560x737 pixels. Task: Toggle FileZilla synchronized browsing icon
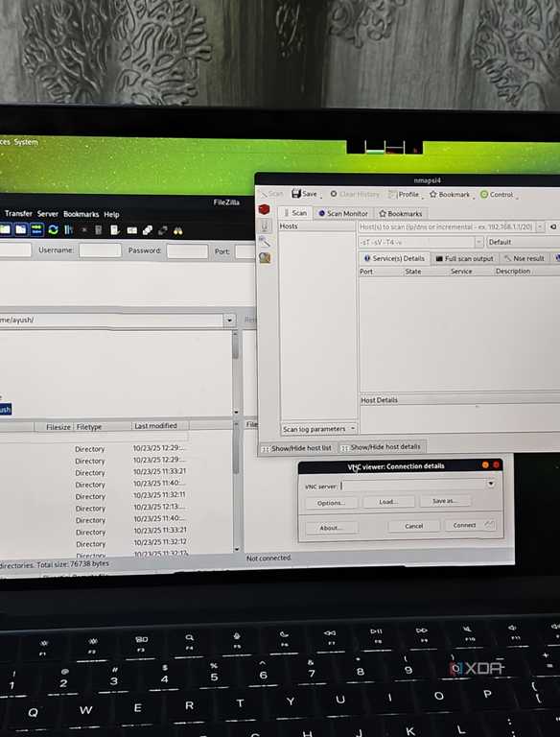point(163,230)
